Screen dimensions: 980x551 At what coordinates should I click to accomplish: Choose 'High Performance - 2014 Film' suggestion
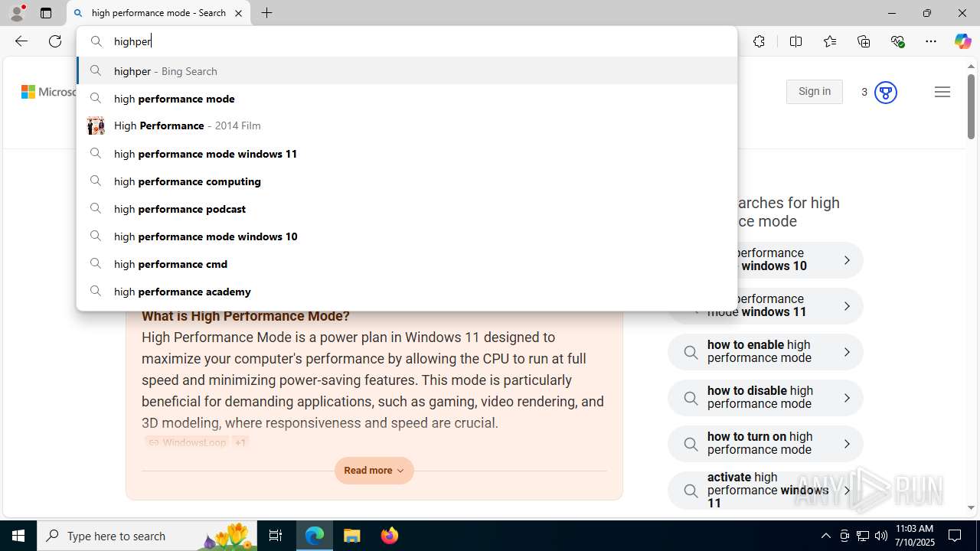tap(407, 126)
